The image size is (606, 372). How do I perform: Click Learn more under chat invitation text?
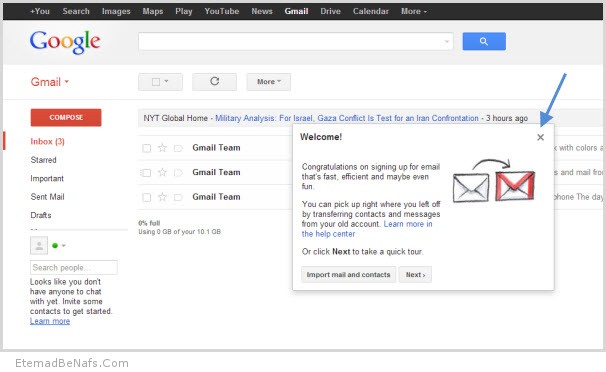pos(50,321)
